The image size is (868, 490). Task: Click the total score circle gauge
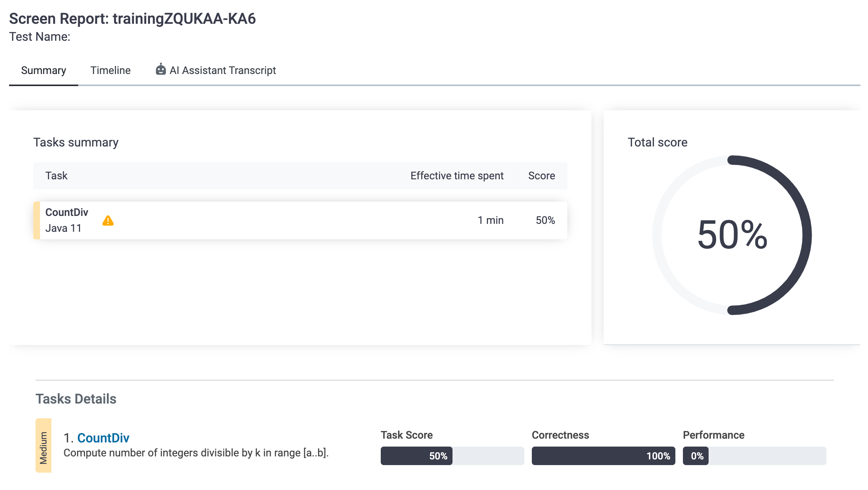[x=732, y=235]
